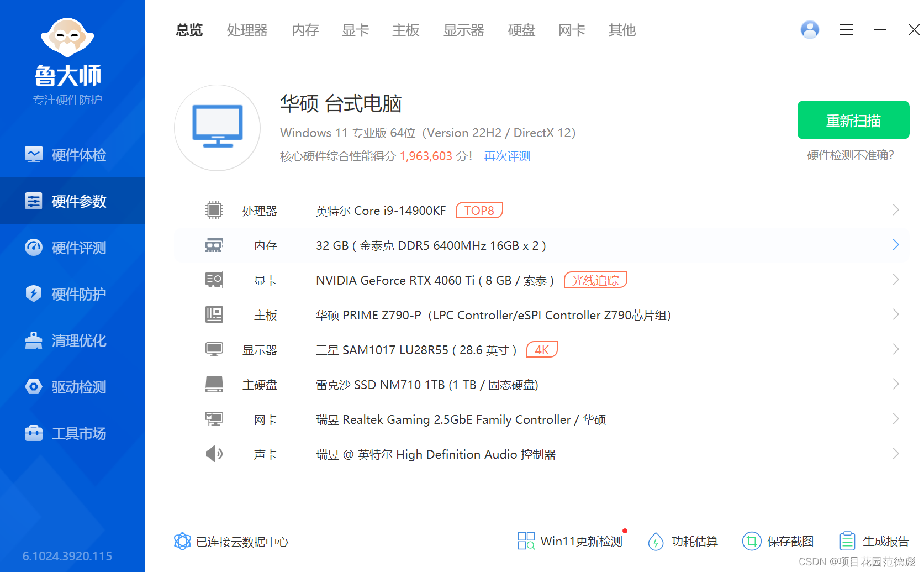The width and height of the screenshot is (924, 572).
Task: Expand the 内存 row chevron
Action: [x=896, y=245]
